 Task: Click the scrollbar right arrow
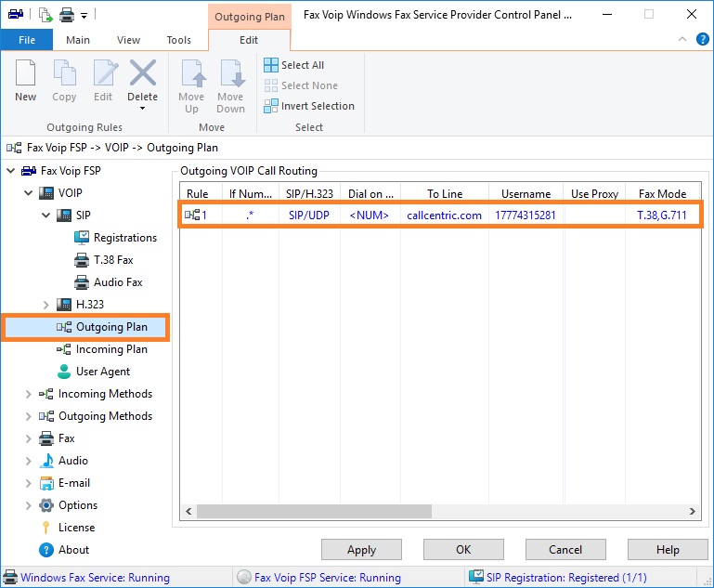pyautogui.click(x=692, y=511)
